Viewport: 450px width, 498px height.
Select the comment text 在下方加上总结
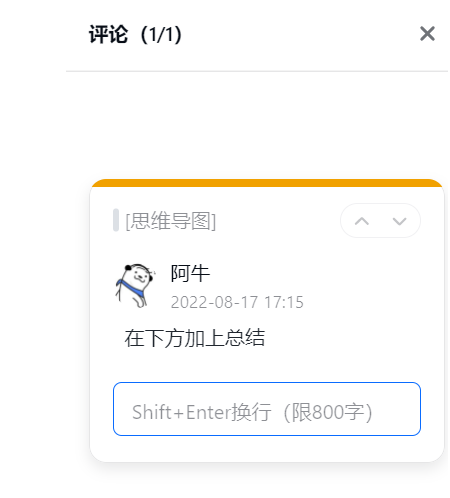[x=195, y=338]
